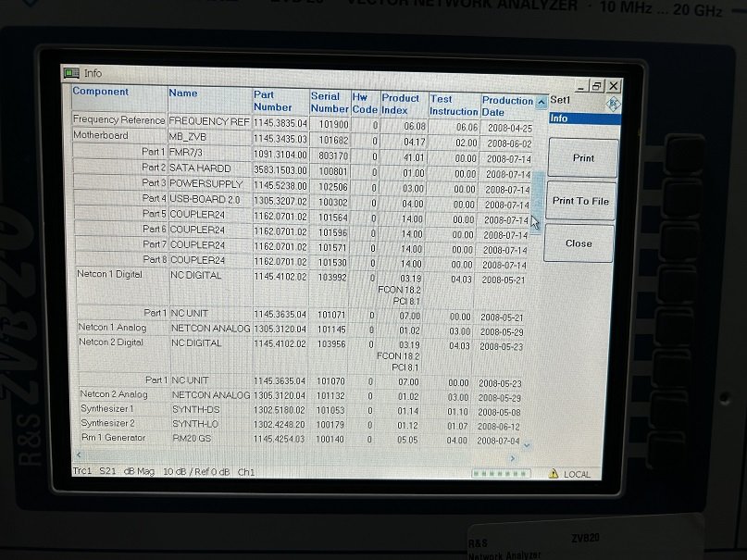Click the table scroll down arrow
This screenshot has width=747, height=560.
[527, 446]
